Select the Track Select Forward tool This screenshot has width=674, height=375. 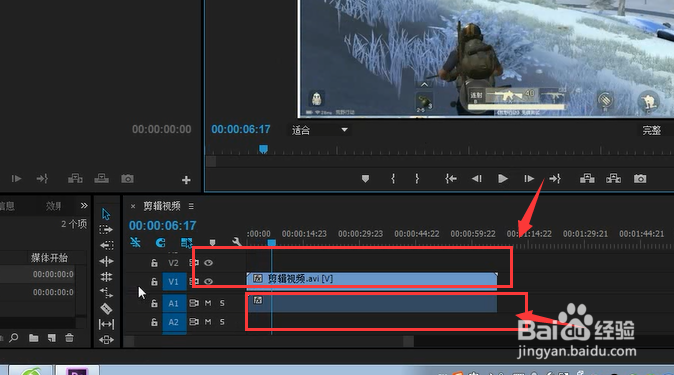coord(106,230)
